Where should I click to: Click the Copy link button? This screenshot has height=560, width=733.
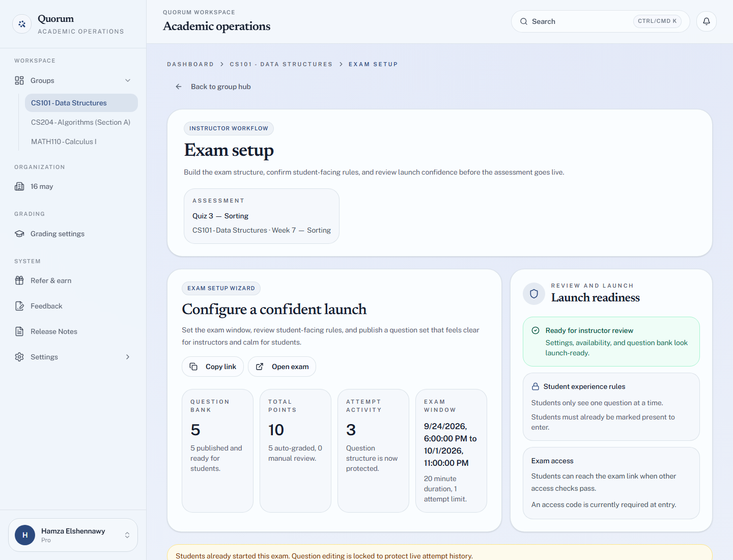click(213, 367)
